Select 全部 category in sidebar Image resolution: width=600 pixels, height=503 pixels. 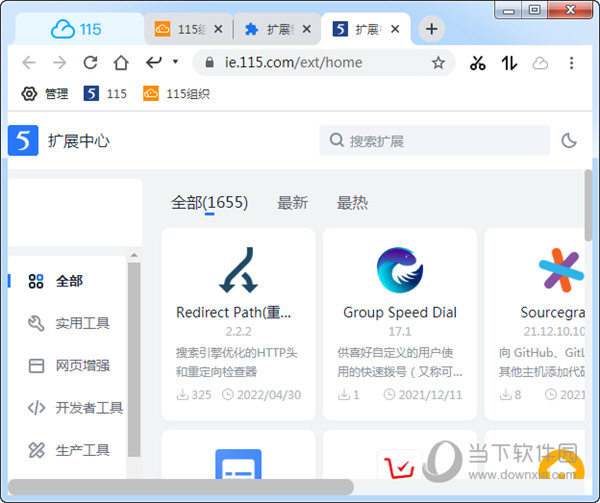(x=56, y=281)
